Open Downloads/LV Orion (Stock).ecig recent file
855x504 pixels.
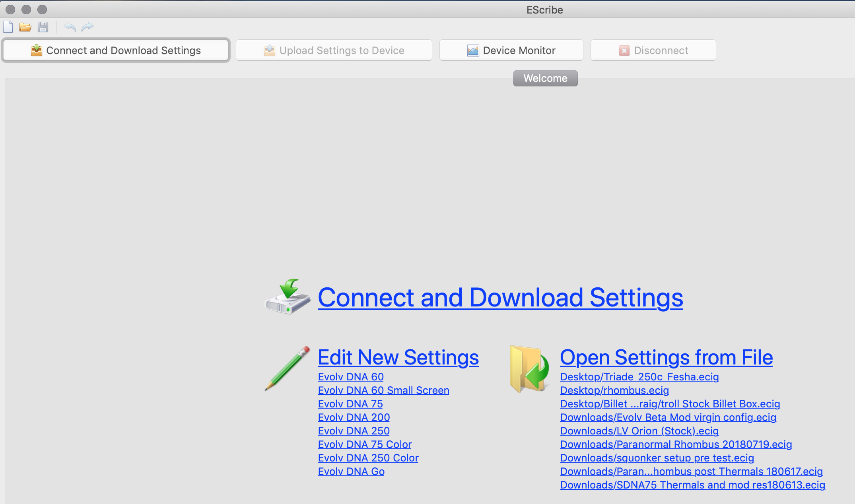[639, 431]
